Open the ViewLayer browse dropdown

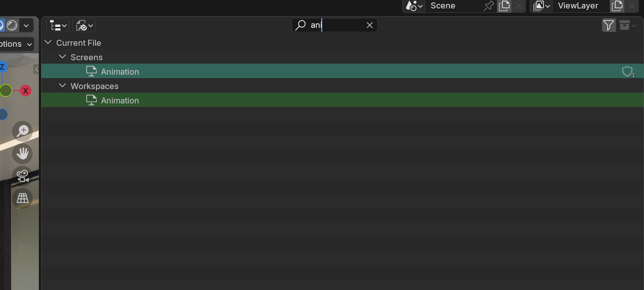(541, 6)
